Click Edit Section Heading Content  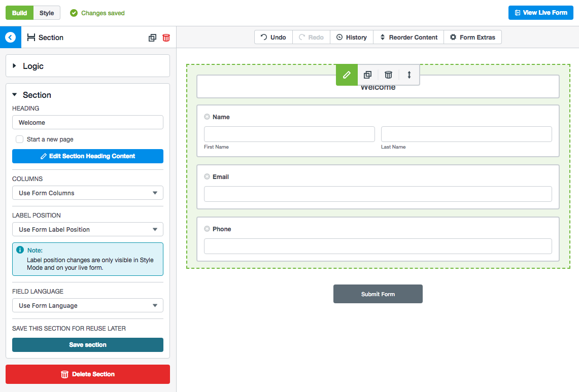click(87, 156)
